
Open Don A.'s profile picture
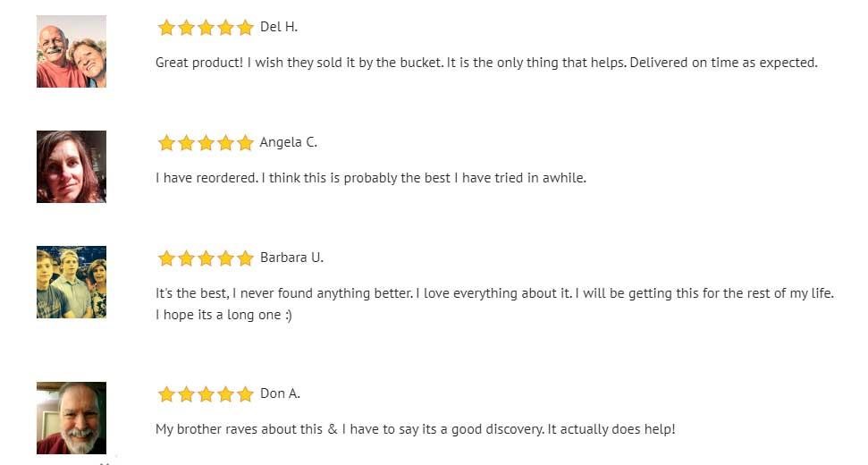click(72, 418)
